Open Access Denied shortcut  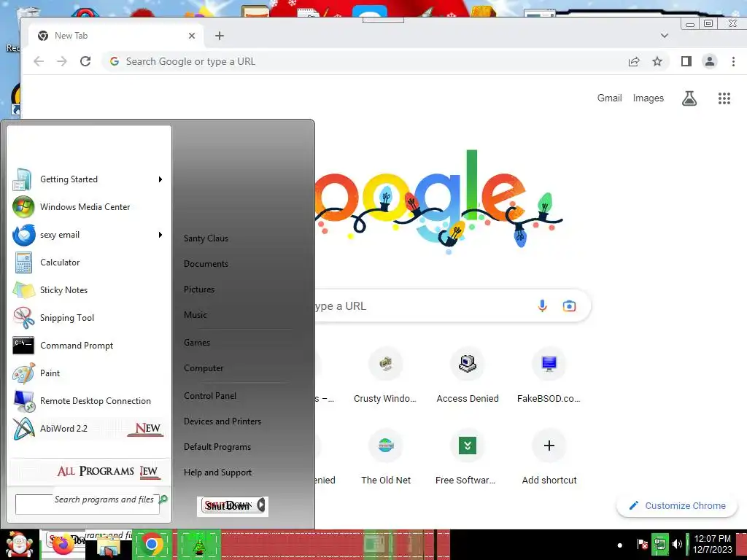click(468, 376)
